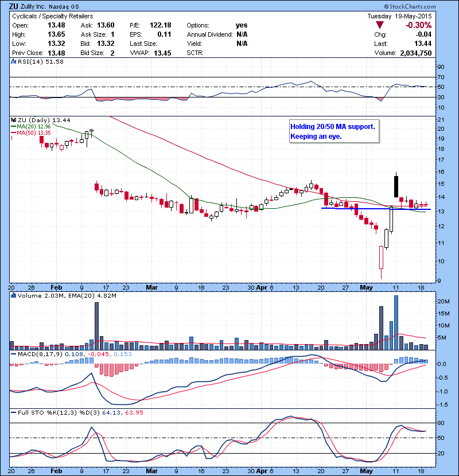Click the Options value yes
This screenshot has height=476, width=459.
pyautogui.click(x=242, y=25)
